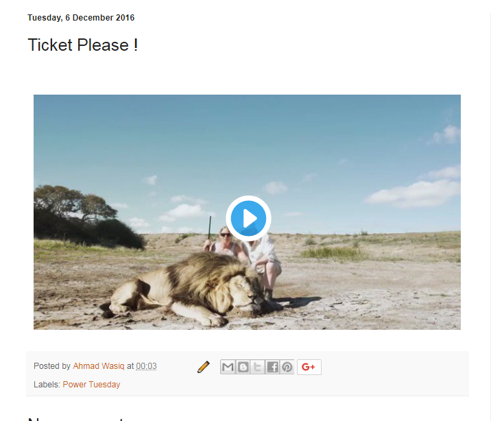
Task: Share post to Twitter icon
Action: pyautogui.click(x=257, y=367)
